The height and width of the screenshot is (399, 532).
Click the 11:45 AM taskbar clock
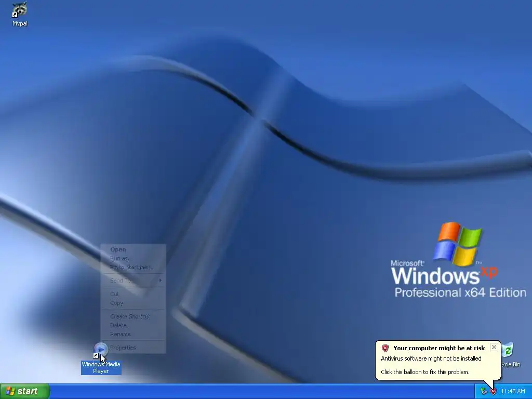(x=513, y=392)
